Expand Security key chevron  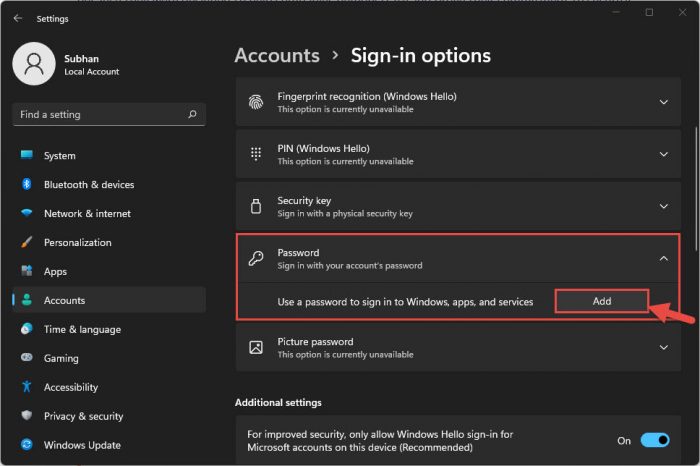(x=664, y=206)
